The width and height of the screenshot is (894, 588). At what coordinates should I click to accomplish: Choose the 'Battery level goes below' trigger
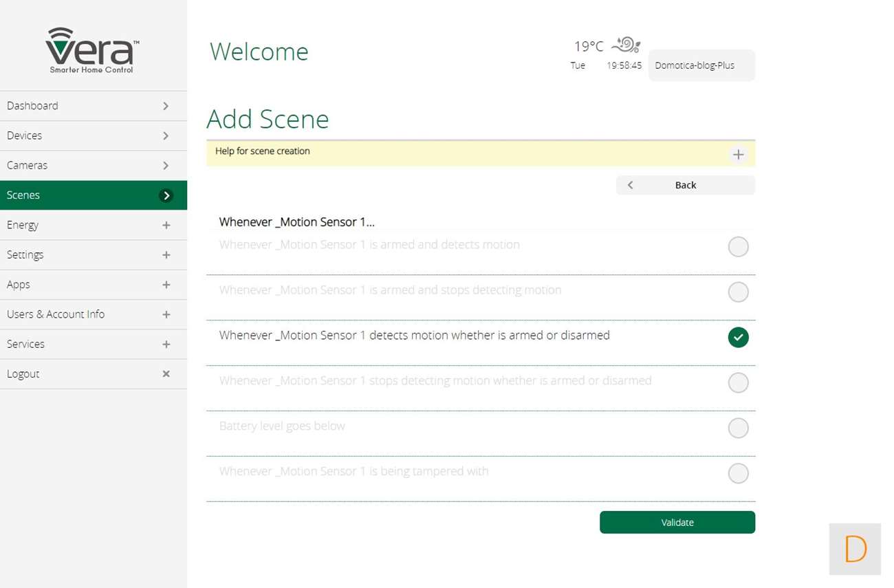pos(738,428)
